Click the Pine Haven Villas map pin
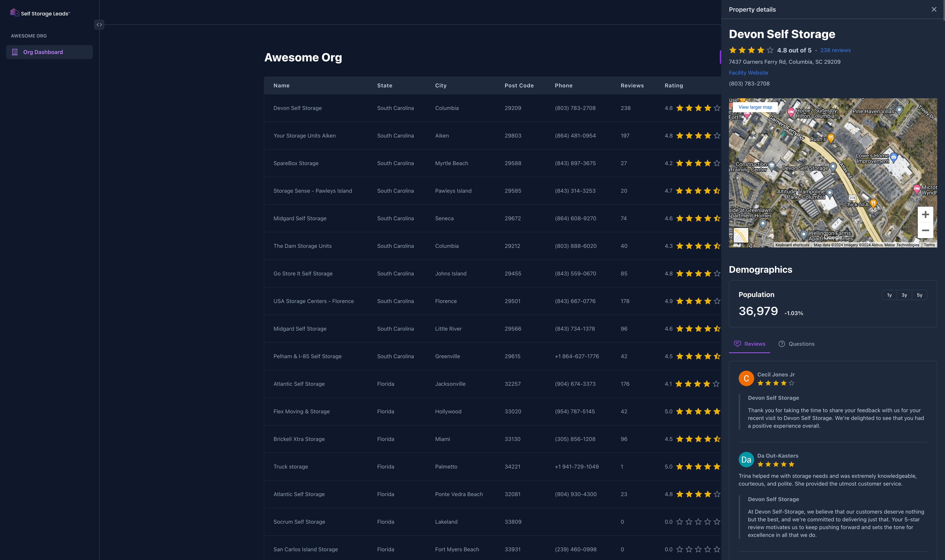Screen dimensions: 945x560 (x=899, y=110)
